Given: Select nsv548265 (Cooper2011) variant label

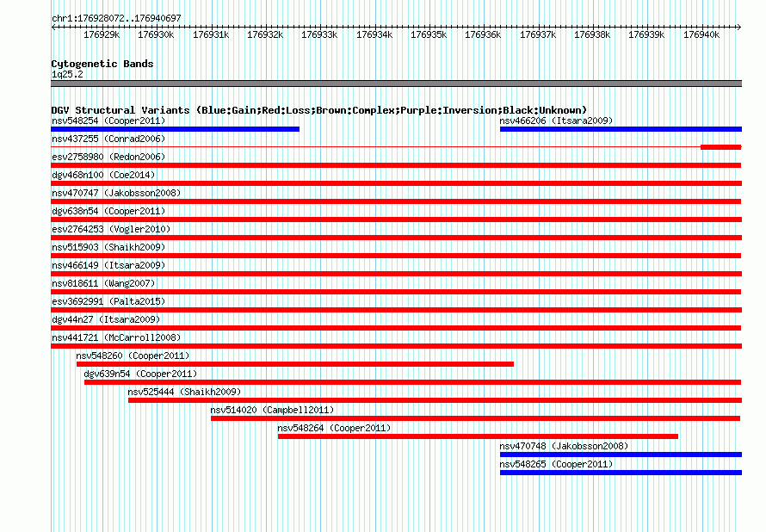Looking at the screenshot, I should tap(556, 464).
